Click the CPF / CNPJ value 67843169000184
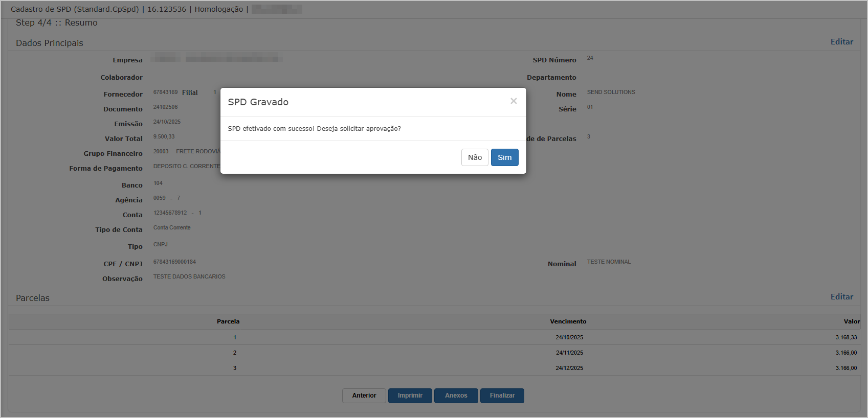The width and height of the screenshot is (868, 418). point(174,262)
